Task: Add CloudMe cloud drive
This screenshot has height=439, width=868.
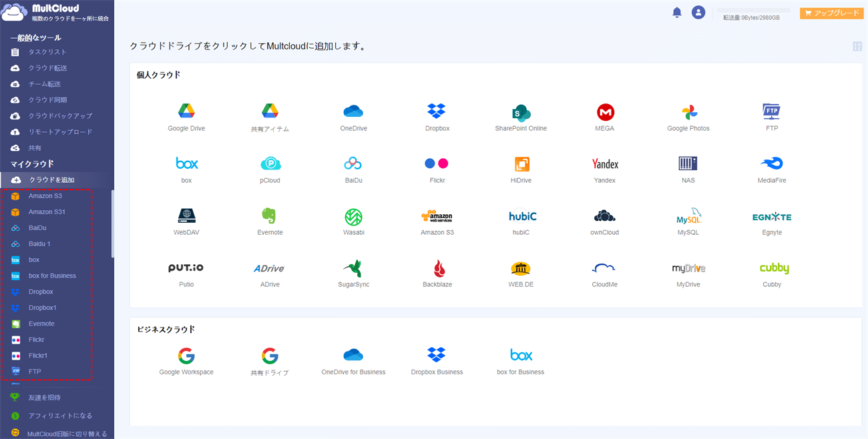Action: point(604,268)
